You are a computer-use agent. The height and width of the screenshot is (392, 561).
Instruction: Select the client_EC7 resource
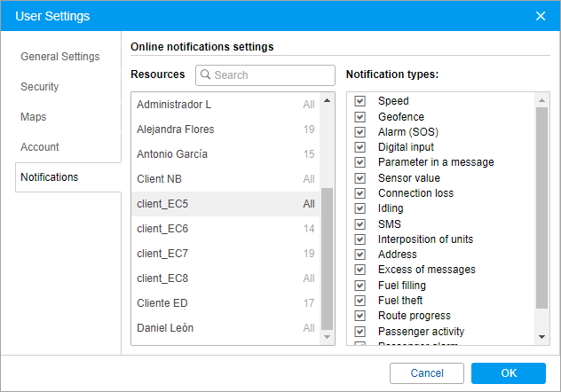pos(225,254)
